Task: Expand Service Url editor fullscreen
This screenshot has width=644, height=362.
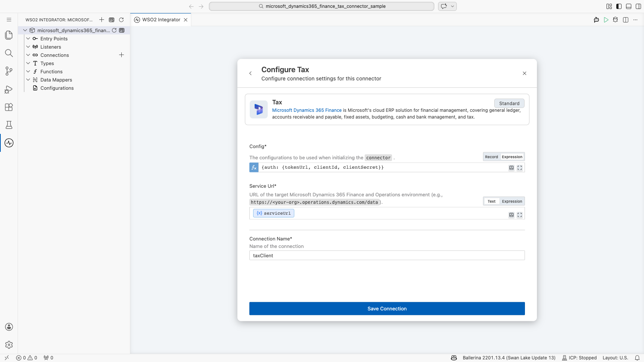Action: point(520,215)
